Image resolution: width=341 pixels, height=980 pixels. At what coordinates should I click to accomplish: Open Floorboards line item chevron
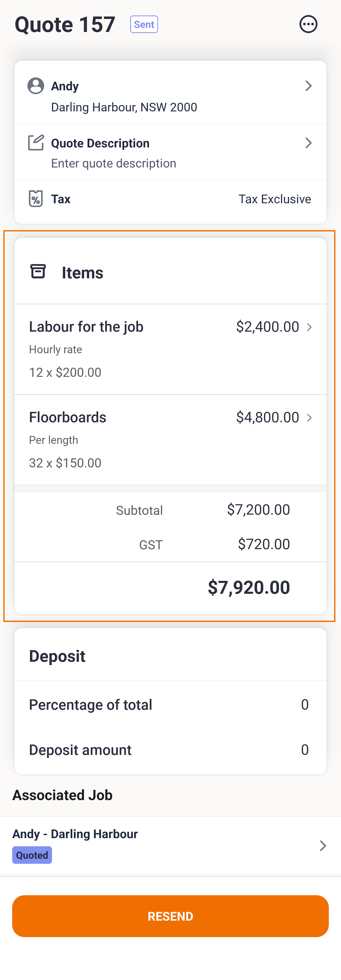tap(310, 418)
